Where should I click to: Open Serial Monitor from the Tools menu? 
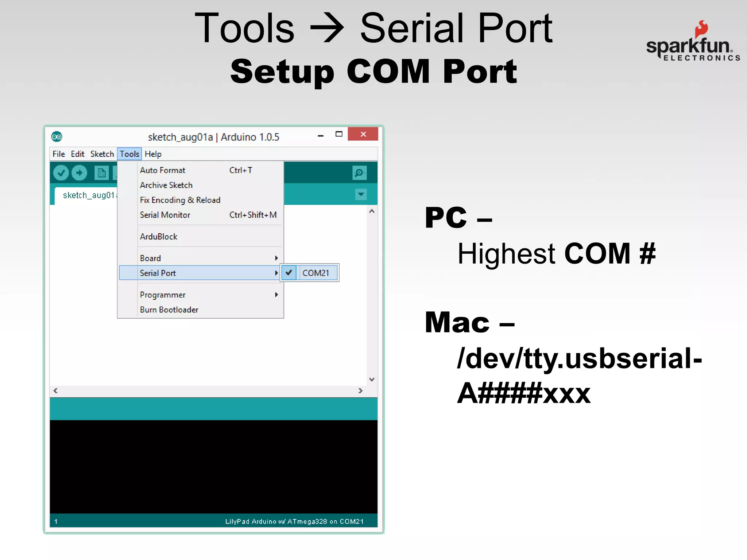(x=201, y=215)
